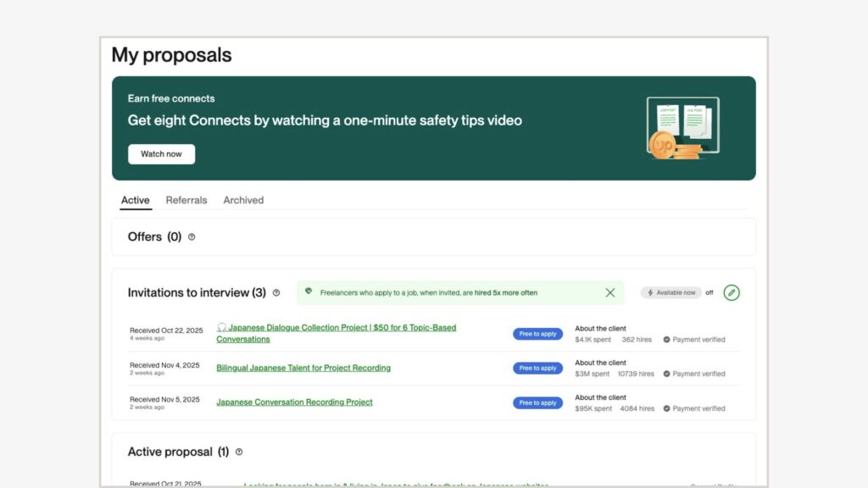Open Bilingual Japanese Talent for Project Recording

(x=303, y=369)
